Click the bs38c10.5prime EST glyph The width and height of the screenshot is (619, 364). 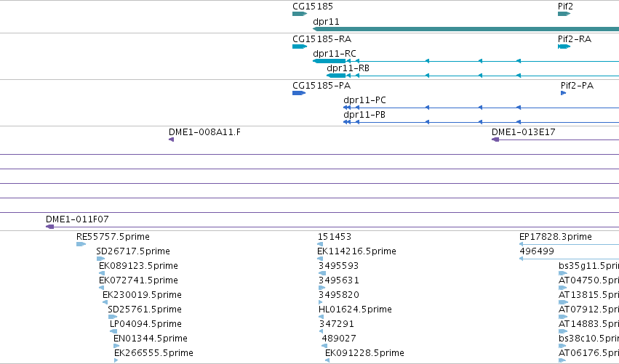coord(562,346)
